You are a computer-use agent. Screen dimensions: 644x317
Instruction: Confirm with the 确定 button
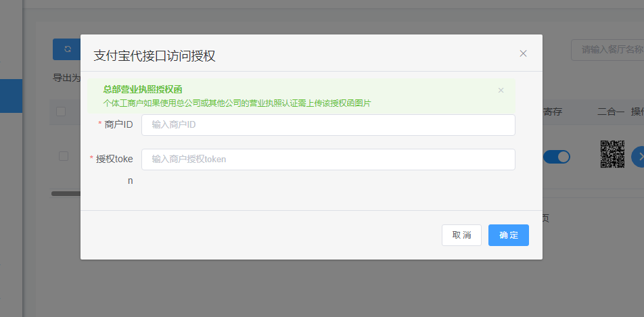click(509, 235)
